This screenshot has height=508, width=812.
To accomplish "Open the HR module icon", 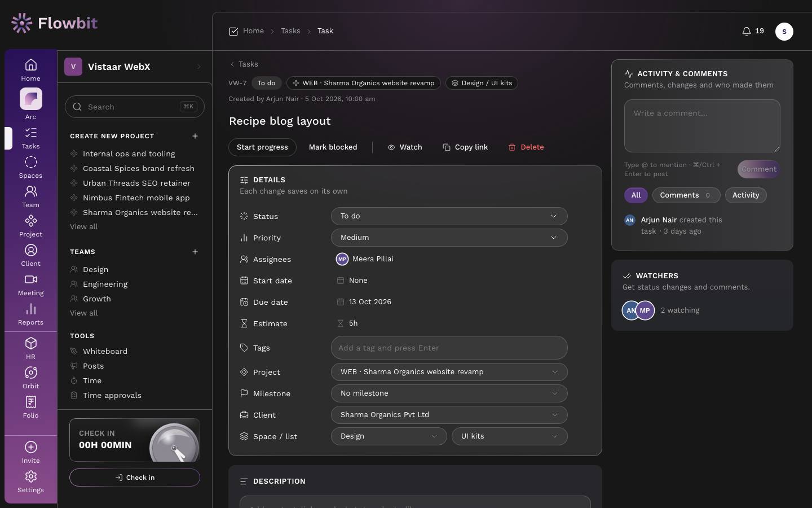I will click(30, 344).
